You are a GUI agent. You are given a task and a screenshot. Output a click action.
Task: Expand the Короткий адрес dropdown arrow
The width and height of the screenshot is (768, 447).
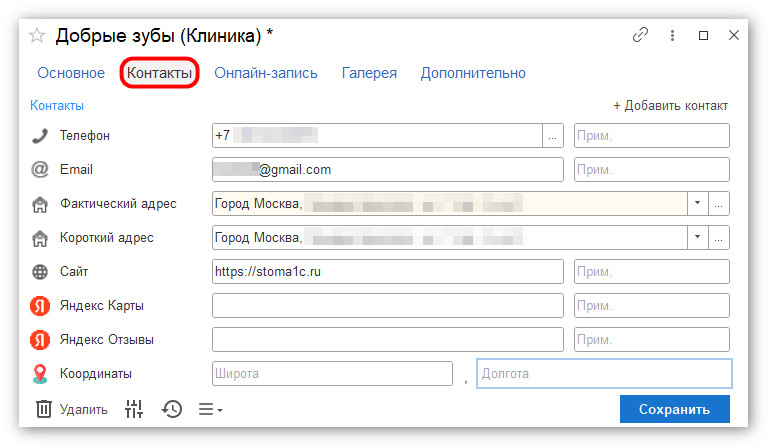697,237
